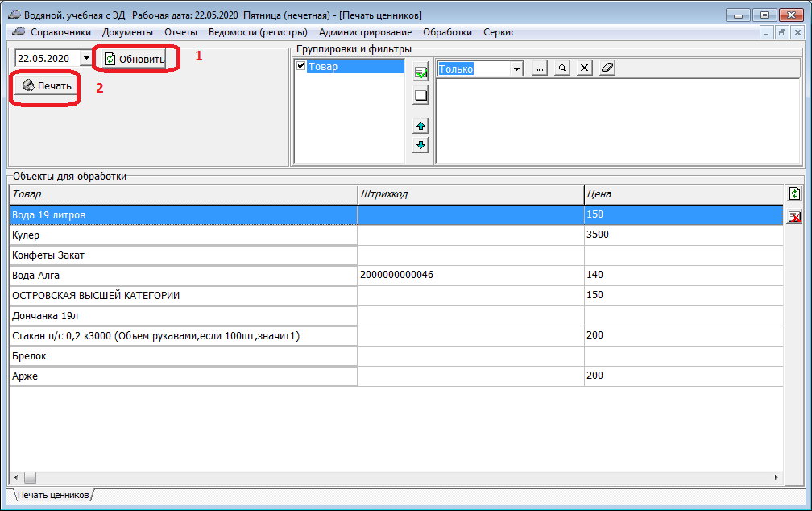This screenshot has height=511, width=812.
Task: Click the refresh icon right of the table
Action: pyautogui.click(x=794, y=193)
